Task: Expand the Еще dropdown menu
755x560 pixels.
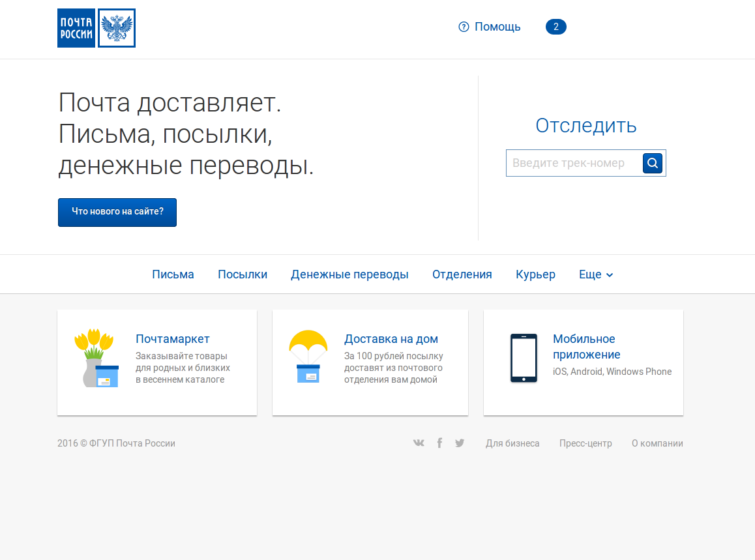Action: pyautogui.click(x=596, y=274)
